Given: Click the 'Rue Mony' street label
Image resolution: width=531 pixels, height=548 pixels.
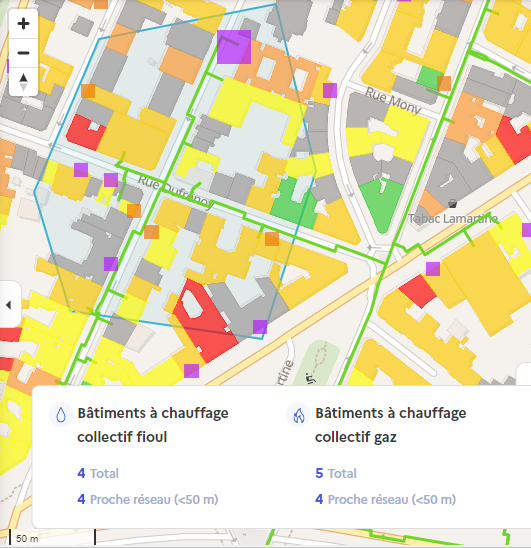Looking at the screenshot, I should click(x=393, y=101).
